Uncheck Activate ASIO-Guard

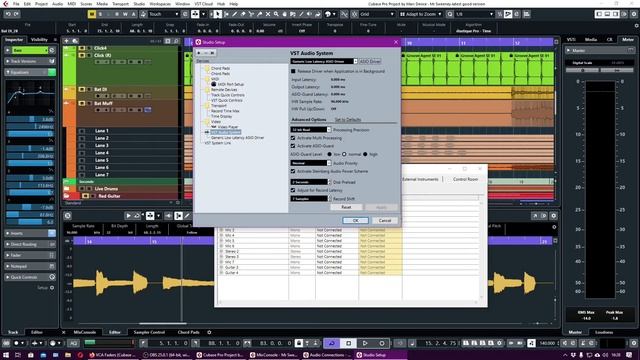[293, 146]
